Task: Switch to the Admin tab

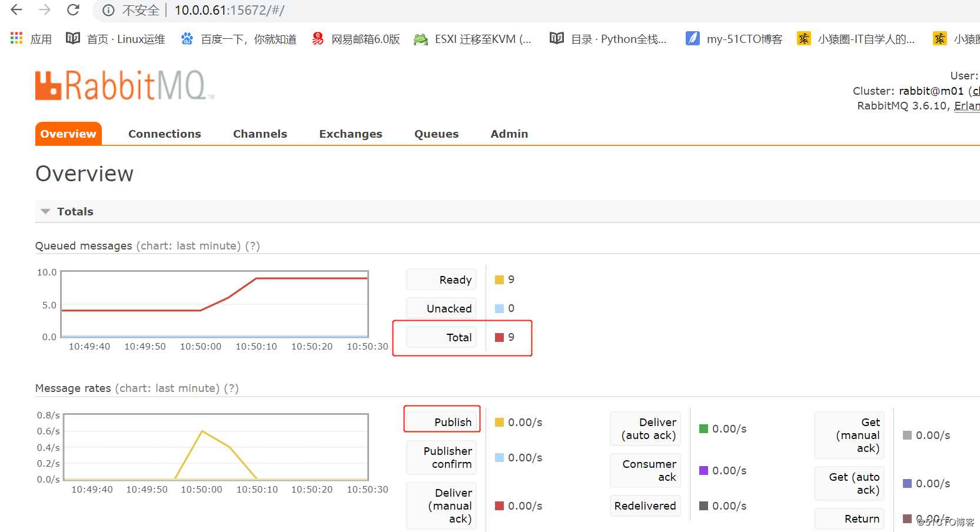Action: tap(510, 134)
